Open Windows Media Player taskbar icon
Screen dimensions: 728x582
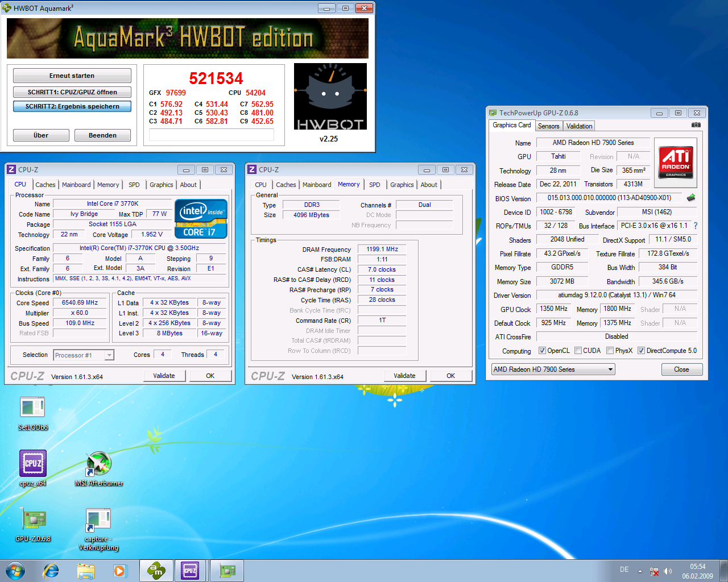pyautogui.click(x=120, y=571)
